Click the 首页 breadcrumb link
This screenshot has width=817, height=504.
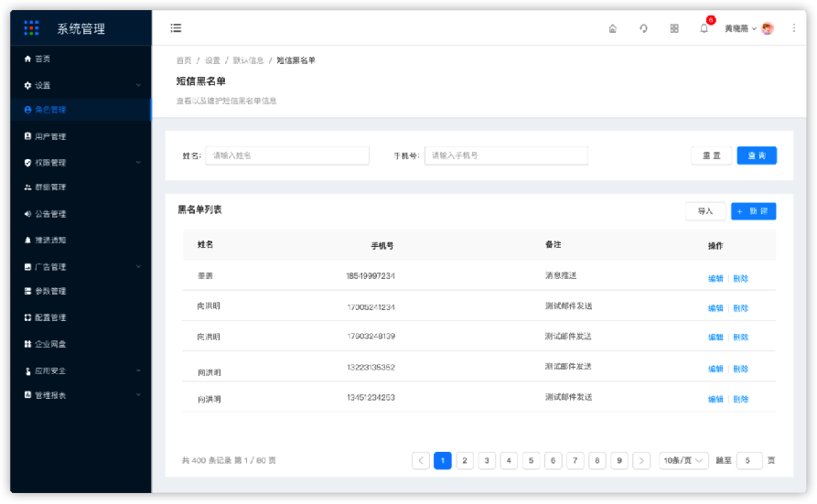[183, 60]
